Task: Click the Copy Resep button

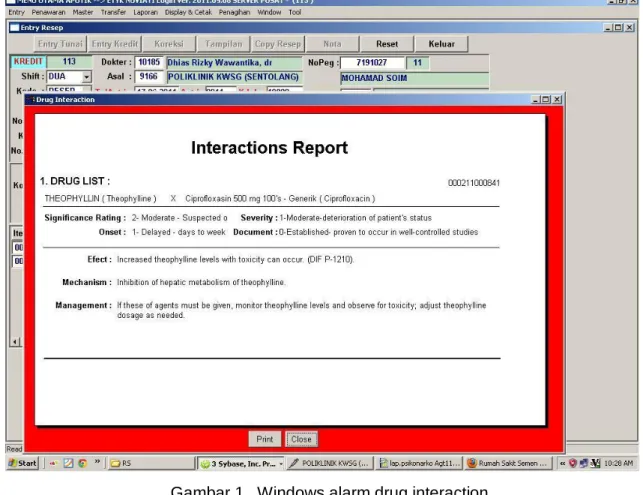Action: pos(278,44)
